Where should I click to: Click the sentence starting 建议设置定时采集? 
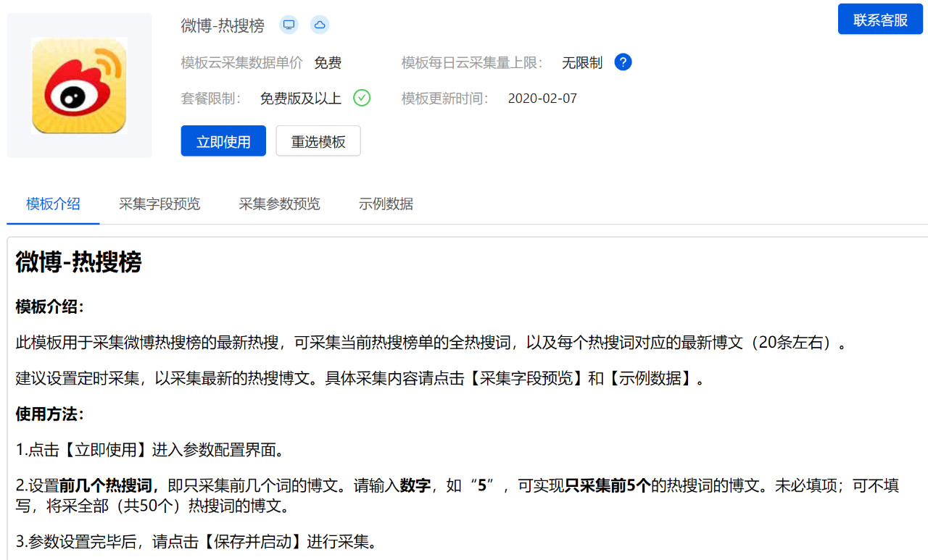360,378
